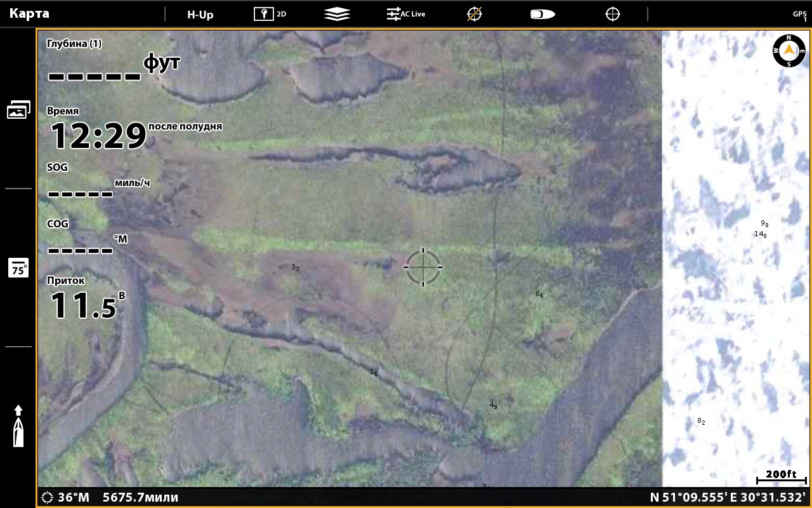Open the Карта menu title

pyautogui.click(x=29, y=14)
